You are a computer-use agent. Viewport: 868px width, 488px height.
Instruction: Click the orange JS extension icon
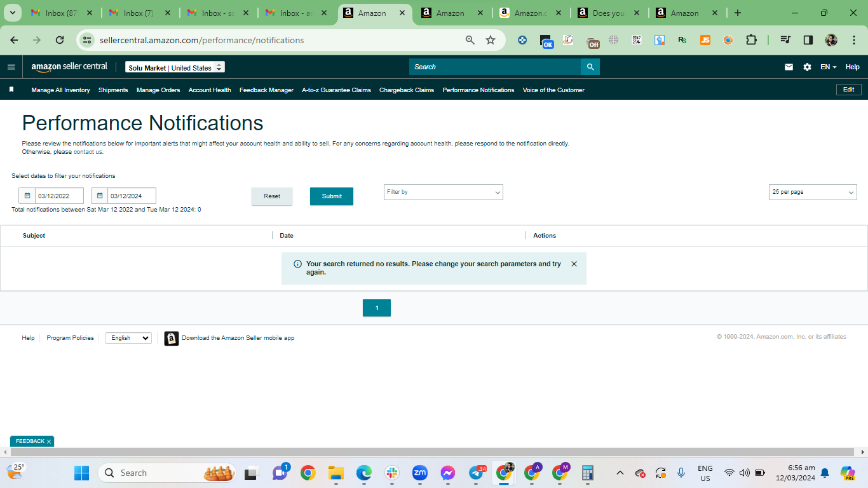[x=705, y=40]
